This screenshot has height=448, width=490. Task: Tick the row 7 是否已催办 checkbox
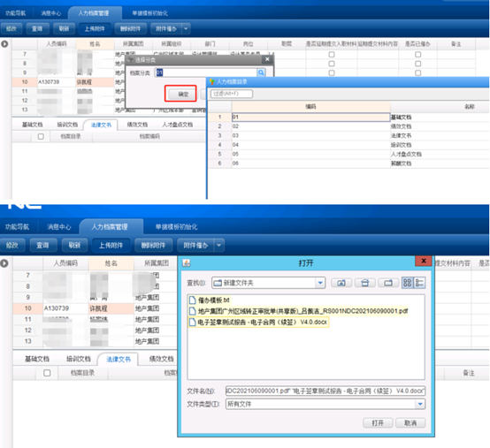pyautogui.click(x=417, y=54)
